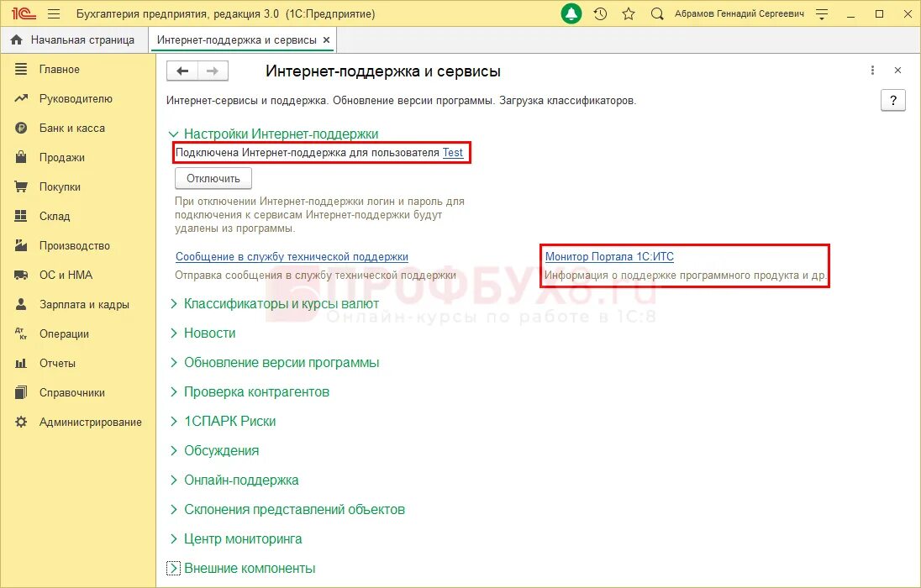Open help with the question mark button

click(x=892, y=101)
